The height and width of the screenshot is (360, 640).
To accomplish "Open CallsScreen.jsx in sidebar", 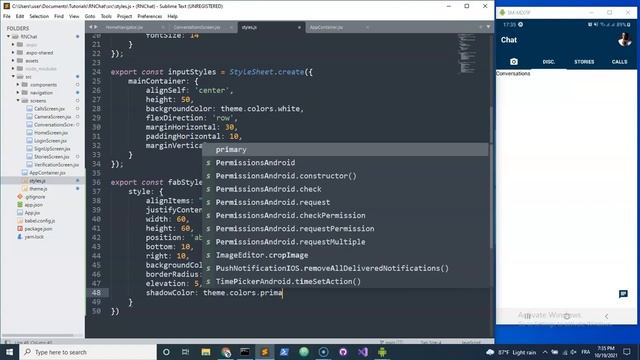I will [x=49, y=109].
